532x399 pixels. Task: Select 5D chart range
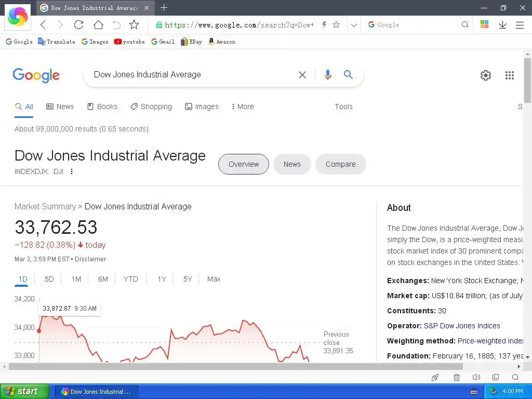point(49,279)
